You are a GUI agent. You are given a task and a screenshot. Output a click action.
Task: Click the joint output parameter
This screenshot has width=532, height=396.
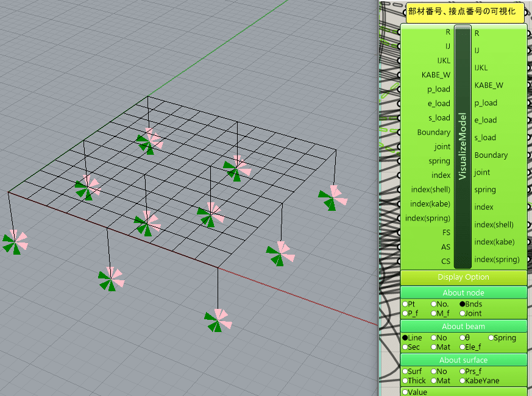[x=482, y=172]
